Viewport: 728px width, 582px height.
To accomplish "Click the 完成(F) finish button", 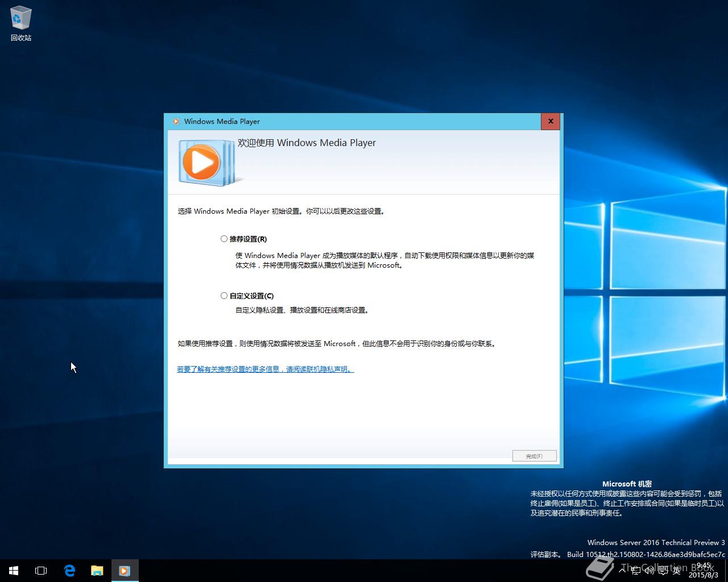I will tap(534, 456).
